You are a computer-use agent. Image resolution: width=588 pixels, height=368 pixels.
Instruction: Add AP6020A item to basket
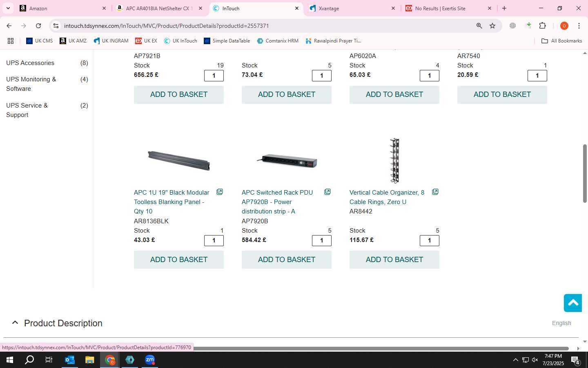pos(394,94)
